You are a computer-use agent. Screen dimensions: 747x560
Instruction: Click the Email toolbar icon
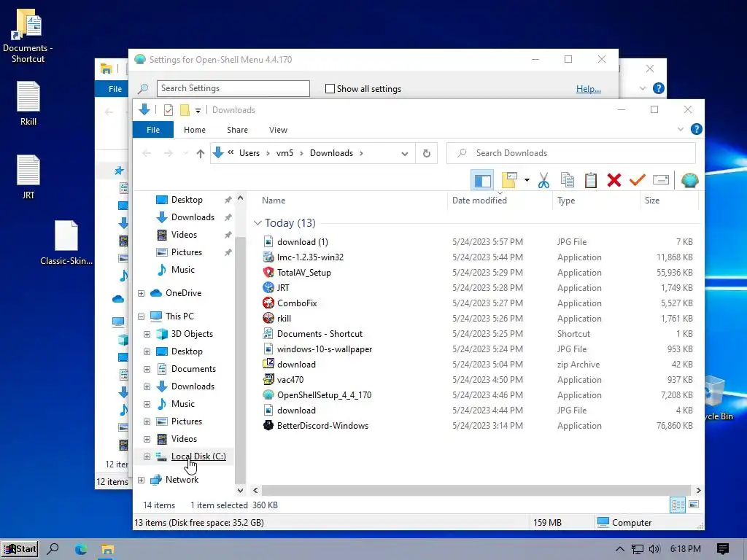click(661, 180)
